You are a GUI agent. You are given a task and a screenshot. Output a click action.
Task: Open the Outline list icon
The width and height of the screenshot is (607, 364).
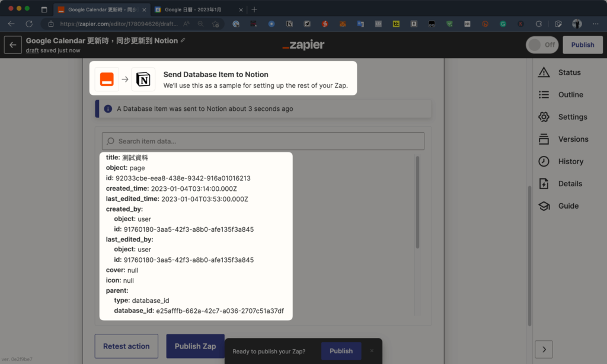(544, 94)
